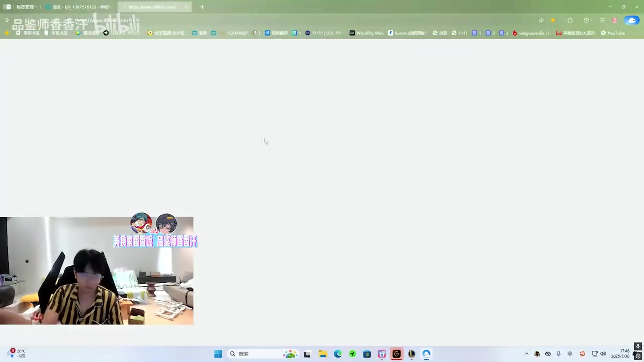Share the current page via send icon
This screenshot has height=362, width=644.
[541, 20]
